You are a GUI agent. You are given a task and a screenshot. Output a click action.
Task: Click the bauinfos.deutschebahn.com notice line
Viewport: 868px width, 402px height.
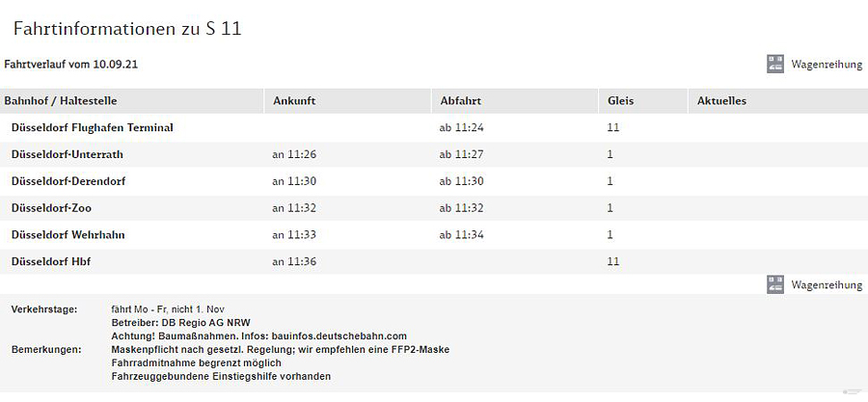pos(259,336)
